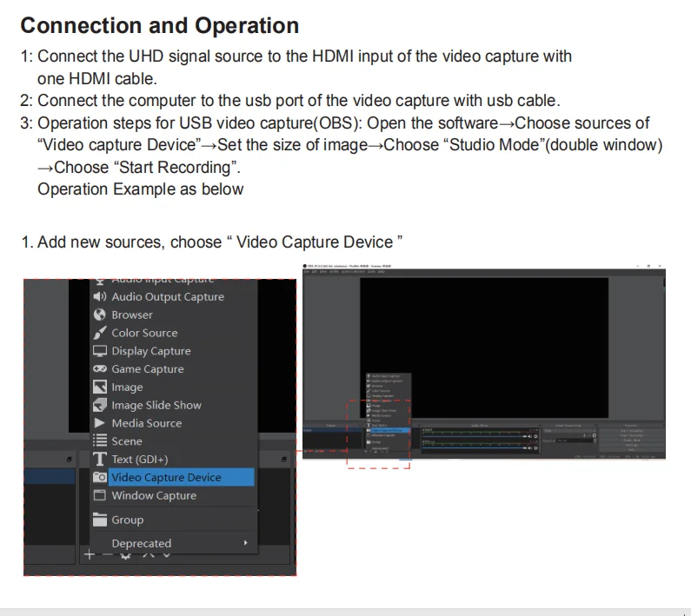This screenshot has height=616, width=691.
Task: Click the Connection and Operation heading
Action: tap(160, 25)
